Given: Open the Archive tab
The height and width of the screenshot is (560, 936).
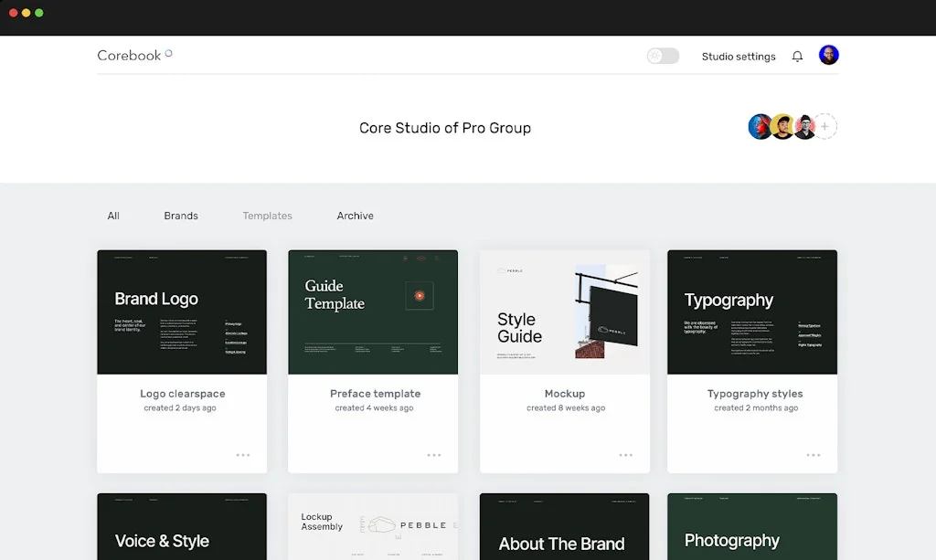Looking at the screenshot, I should coord(355,216).
